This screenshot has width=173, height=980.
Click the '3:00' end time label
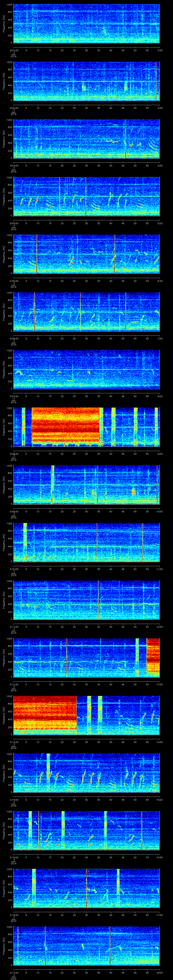pos(160,108)
